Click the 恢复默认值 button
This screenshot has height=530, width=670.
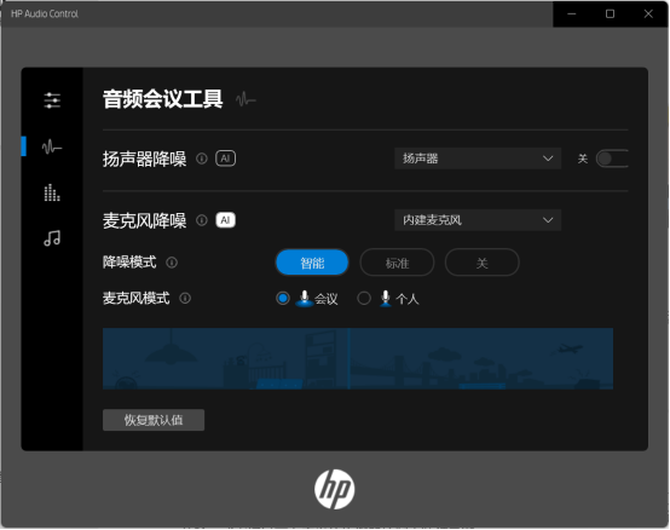click(x=153, y=420)
